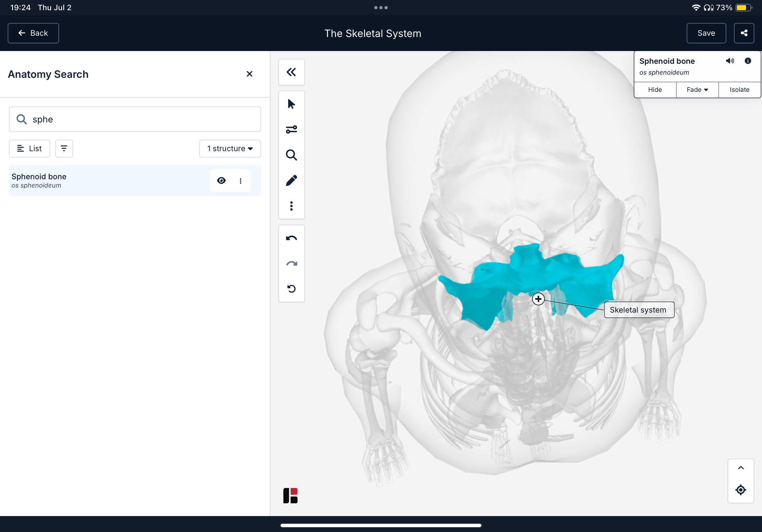Image resolution: width=762 pixels, height=532 pixels.
Task: Play the Sphenoid bone audio pronunciation
Action: click(730, 61)
